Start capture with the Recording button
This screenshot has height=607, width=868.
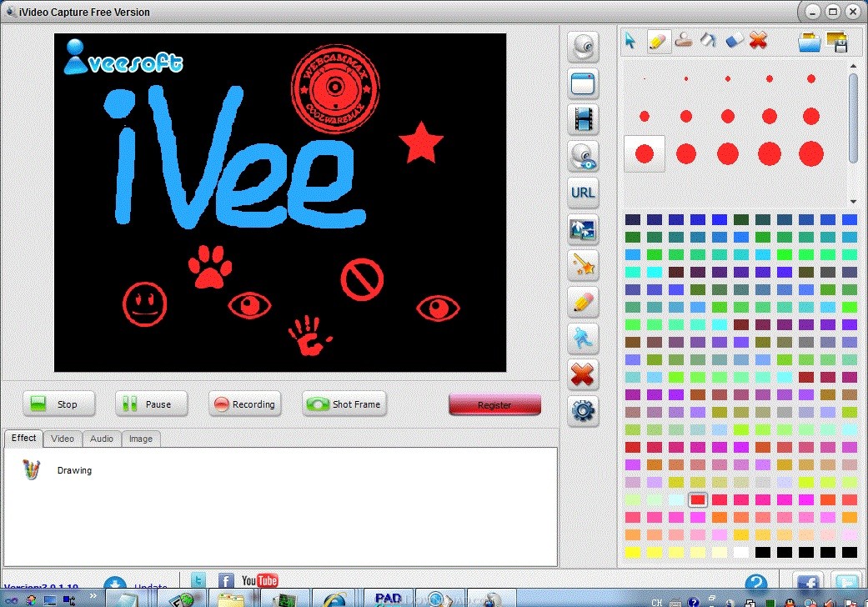point(245,404)
